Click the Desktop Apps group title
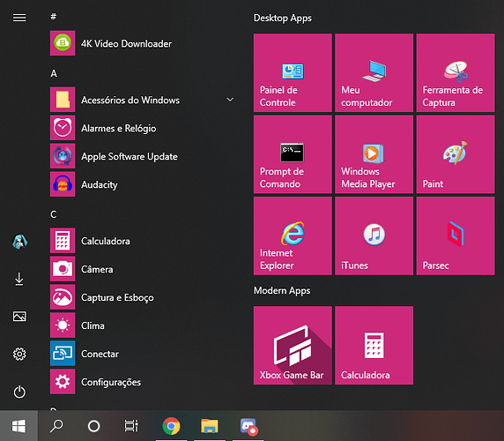 coord(283,18)
